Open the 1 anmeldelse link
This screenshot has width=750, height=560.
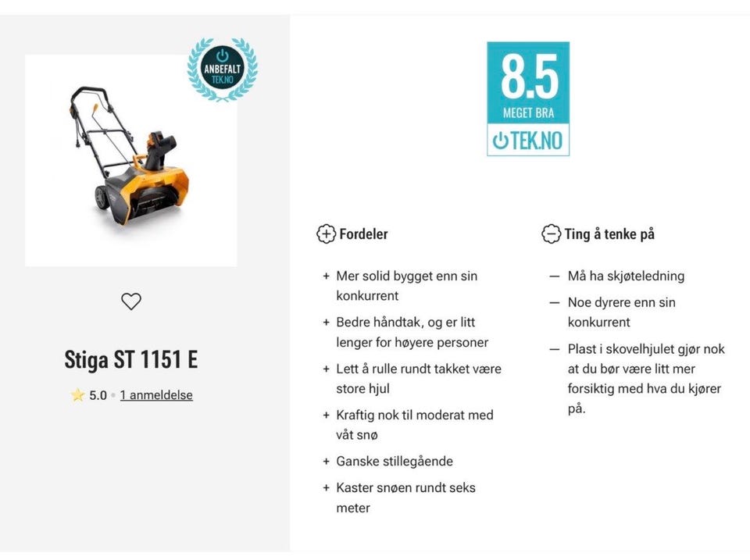156,395
